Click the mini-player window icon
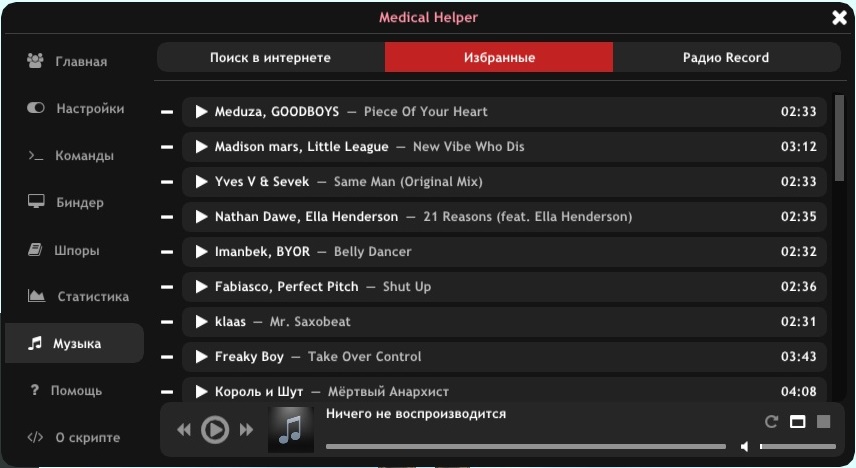Screen dimensions: 856x468 coord(797,422)
